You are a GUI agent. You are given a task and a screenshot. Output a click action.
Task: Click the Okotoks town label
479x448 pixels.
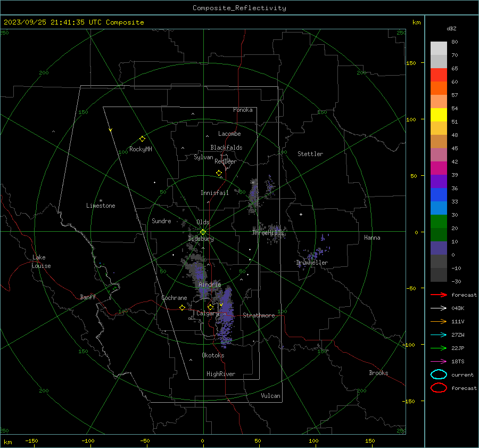213,355
